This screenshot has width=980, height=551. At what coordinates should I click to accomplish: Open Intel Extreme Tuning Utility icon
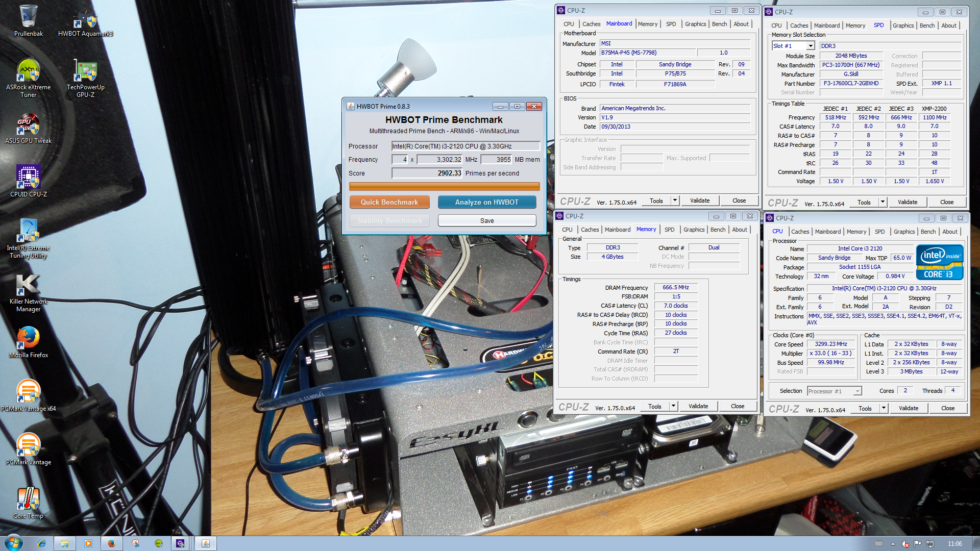(29, 239)
